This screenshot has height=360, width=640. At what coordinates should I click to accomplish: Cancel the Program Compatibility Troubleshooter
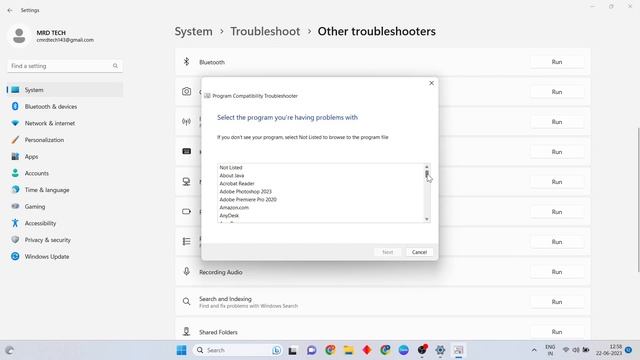click(419, 252)
